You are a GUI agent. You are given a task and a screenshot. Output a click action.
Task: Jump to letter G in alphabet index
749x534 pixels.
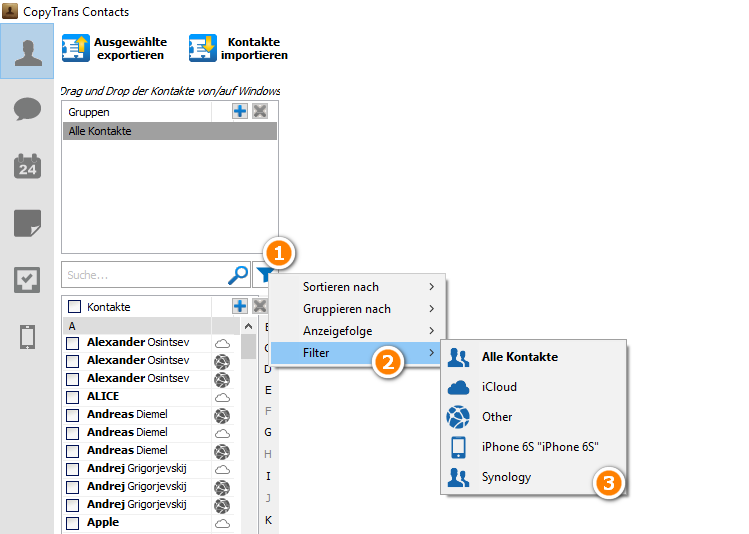[268, 432]
